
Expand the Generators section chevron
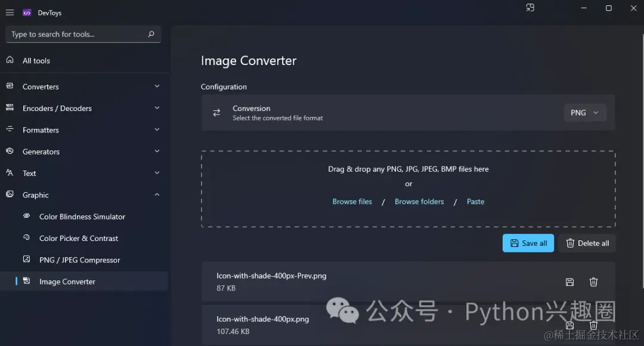pos(157,151)
